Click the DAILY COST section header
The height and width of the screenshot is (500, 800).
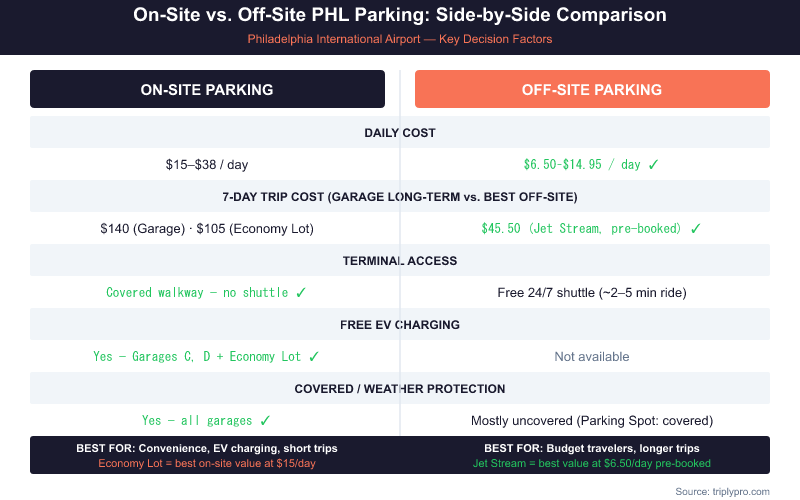[x=400, y=133]
